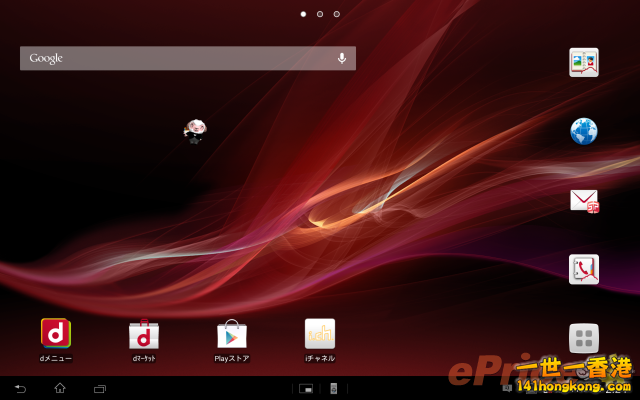The height and width of the screenshot is (400, 640).
Task: Tap the Google voice search microphone
Action: (x=342, y=58)
